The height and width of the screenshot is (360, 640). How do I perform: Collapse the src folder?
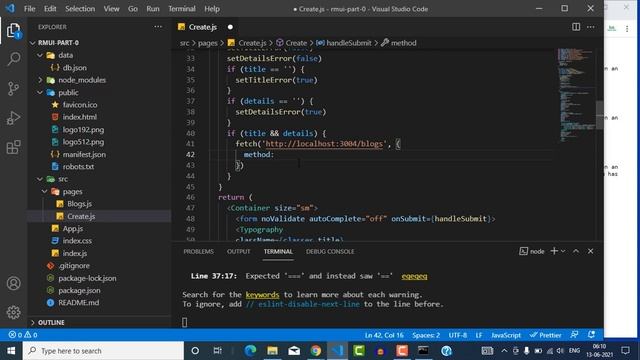pos(40,179)
